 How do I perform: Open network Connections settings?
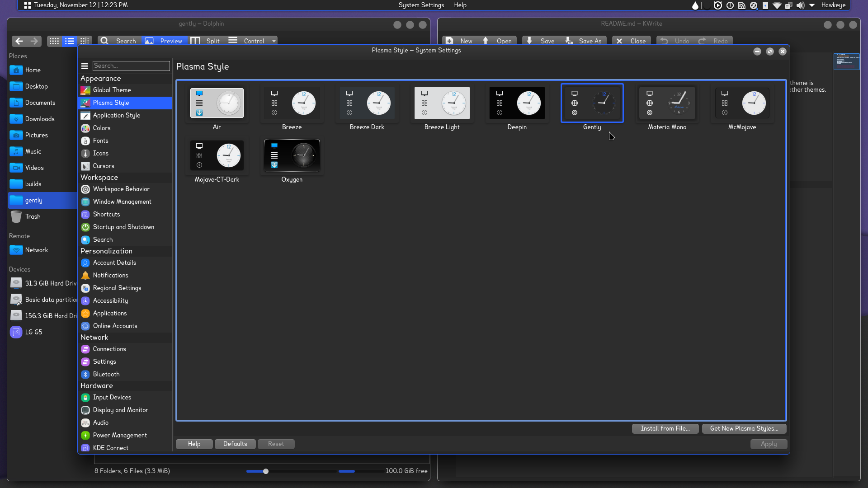click(125, 349)
